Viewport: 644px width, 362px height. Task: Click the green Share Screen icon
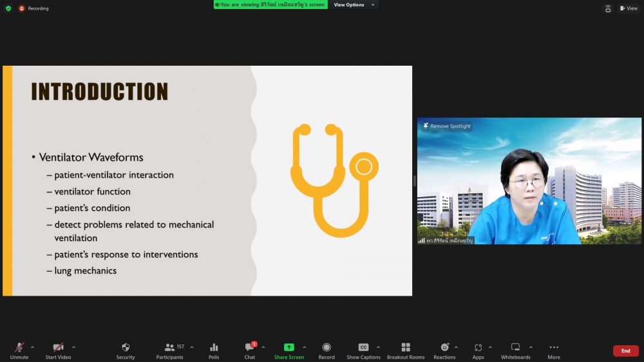(289, 348)
